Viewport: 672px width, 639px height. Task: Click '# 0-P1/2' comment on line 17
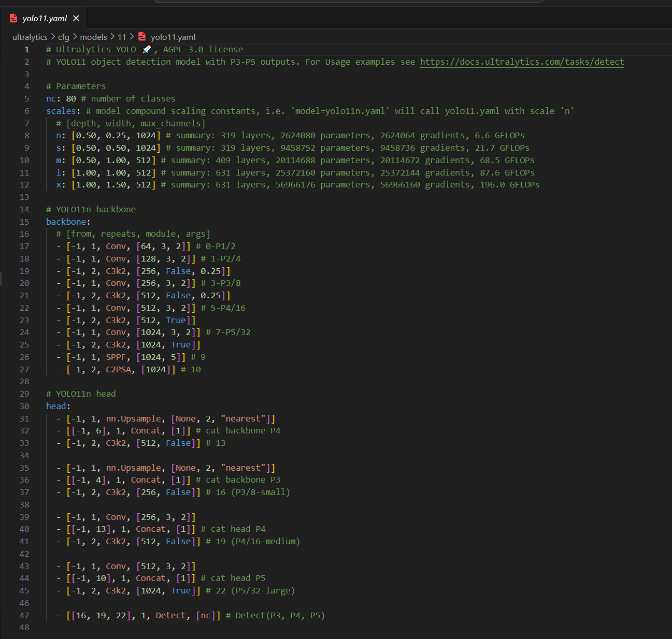tap(216, 246)
